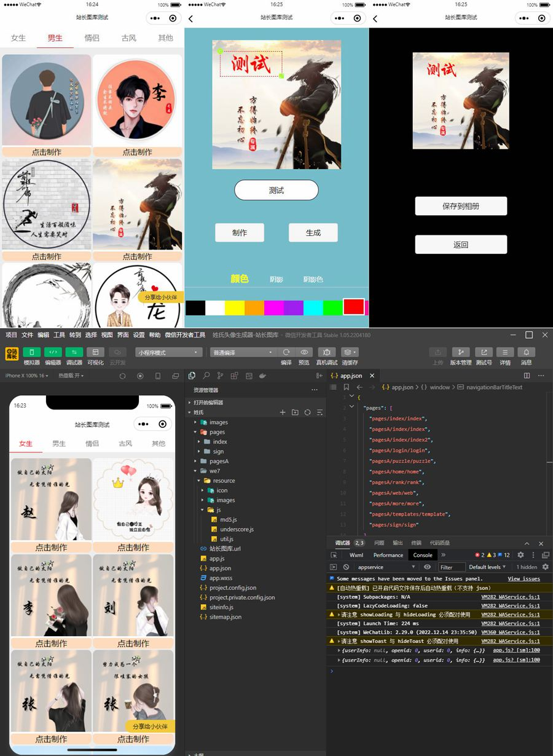
Task: Click the clear console icon
Action: [x=346, y=567]
